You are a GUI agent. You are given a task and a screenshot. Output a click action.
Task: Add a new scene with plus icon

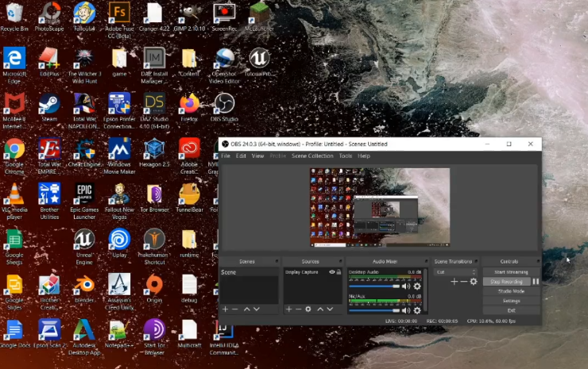point(226,309)
